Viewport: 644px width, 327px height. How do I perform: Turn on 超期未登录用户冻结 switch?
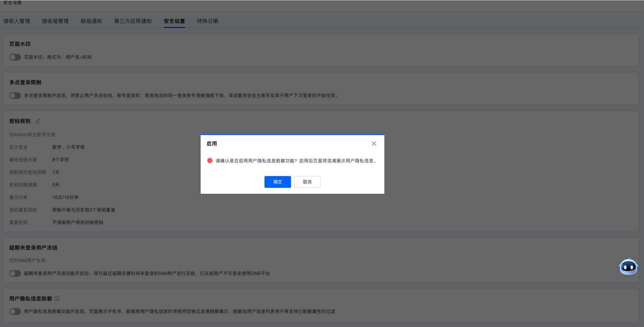[x=15, y=273]
